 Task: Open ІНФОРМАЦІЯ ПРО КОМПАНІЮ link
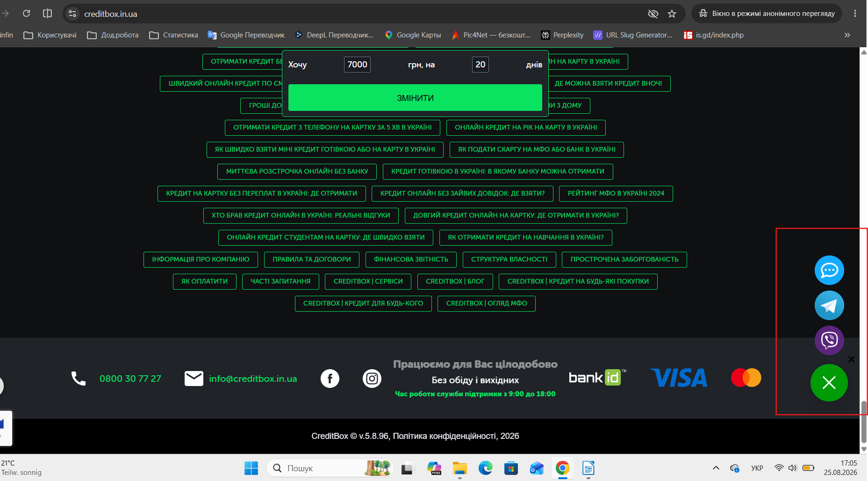201,260
